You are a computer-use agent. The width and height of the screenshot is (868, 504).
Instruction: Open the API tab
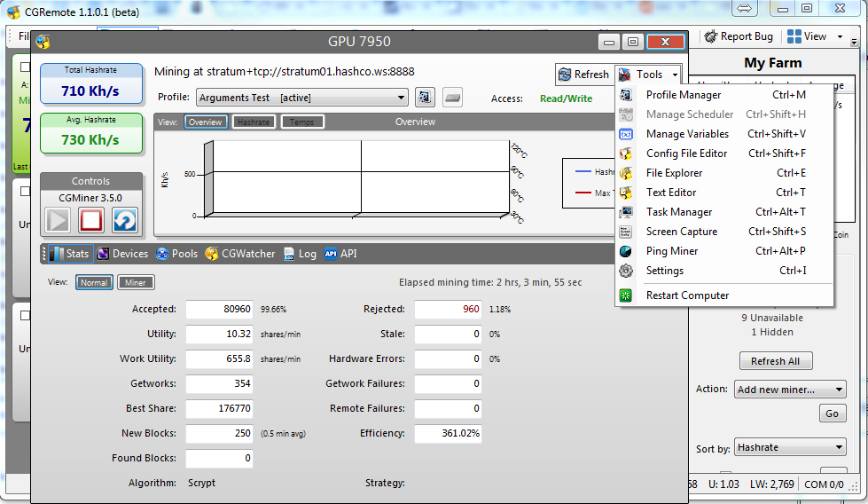tap(340, 254)
